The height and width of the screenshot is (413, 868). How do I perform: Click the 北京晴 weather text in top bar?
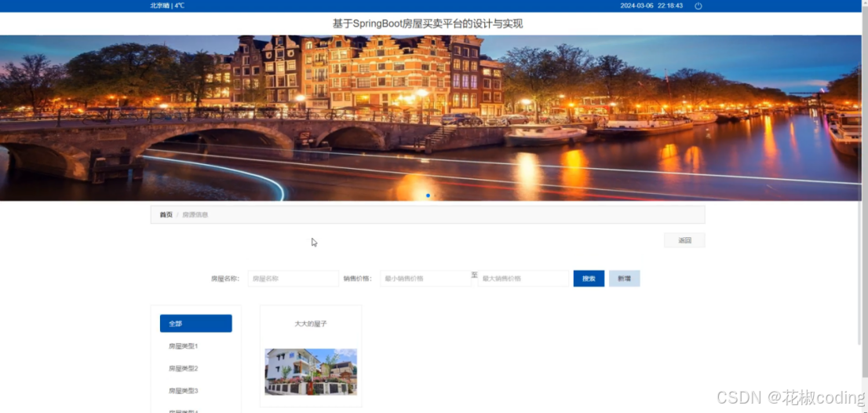tap(159, 5)
